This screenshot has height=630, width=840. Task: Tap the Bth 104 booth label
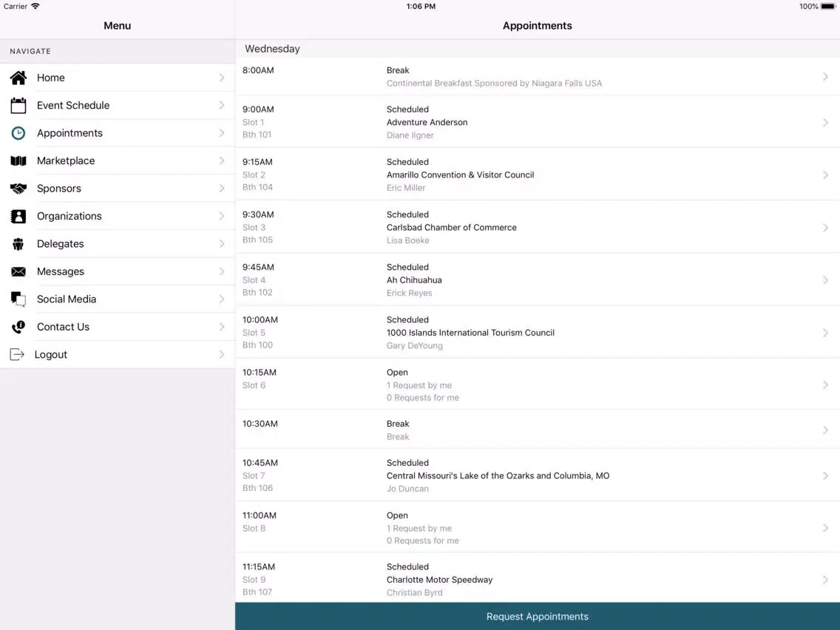[x=257, y=187]
